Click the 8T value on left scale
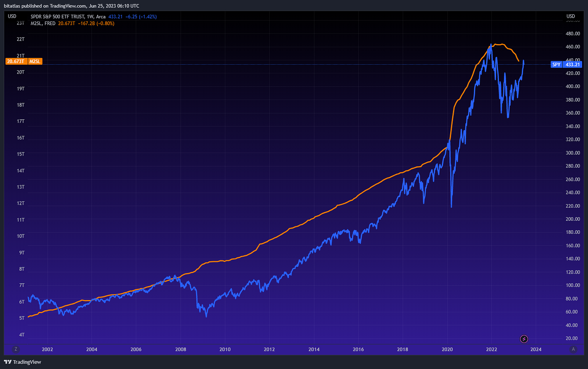 (x=22, y=269)
